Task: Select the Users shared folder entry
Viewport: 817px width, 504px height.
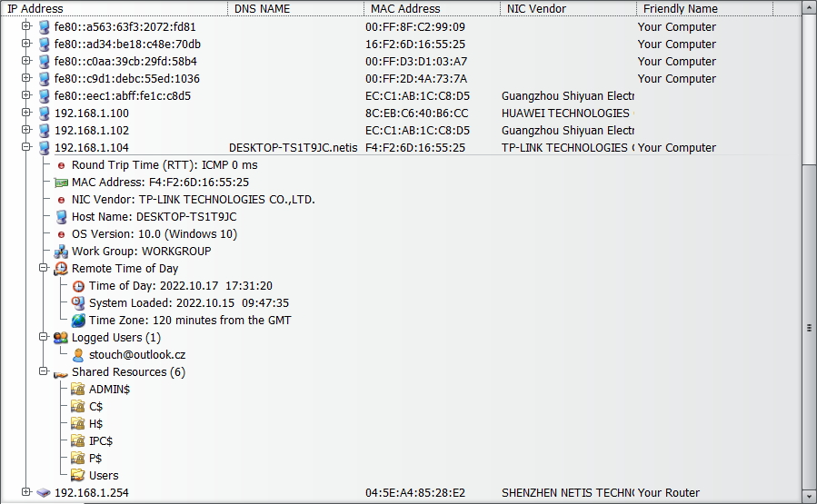Action: (x=104, y=476)
